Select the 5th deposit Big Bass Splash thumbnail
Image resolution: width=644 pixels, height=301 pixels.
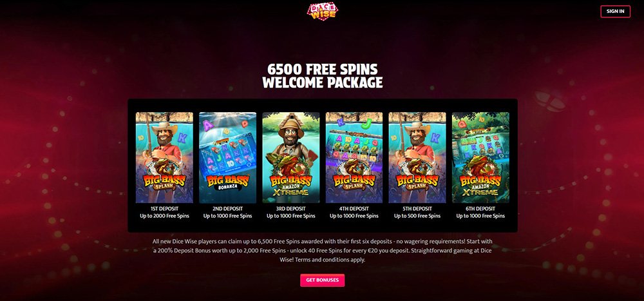tap(417, 158)
